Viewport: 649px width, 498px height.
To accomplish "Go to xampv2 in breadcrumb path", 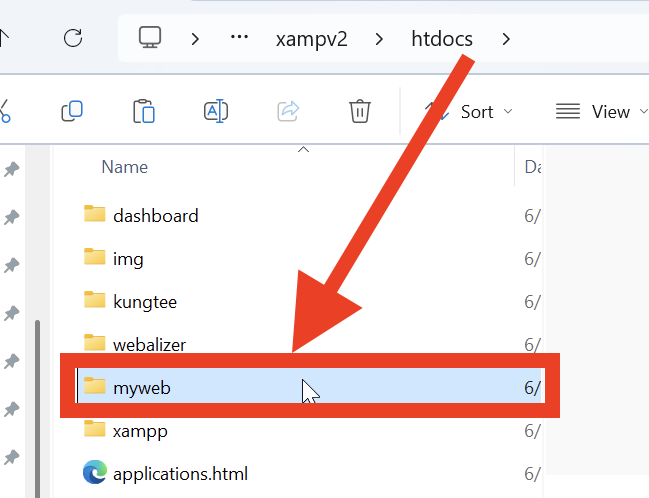I will click(x=311, y=39).
